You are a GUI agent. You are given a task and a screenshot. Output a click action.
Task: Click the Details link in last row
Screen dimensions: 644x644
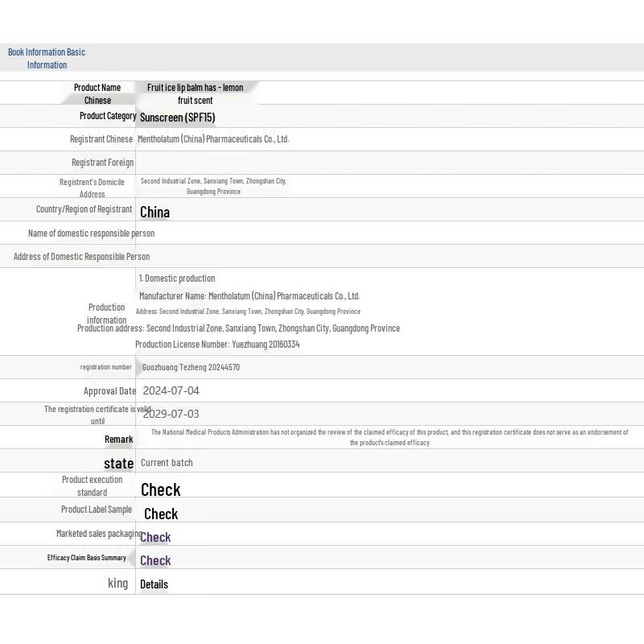(154, 584)
